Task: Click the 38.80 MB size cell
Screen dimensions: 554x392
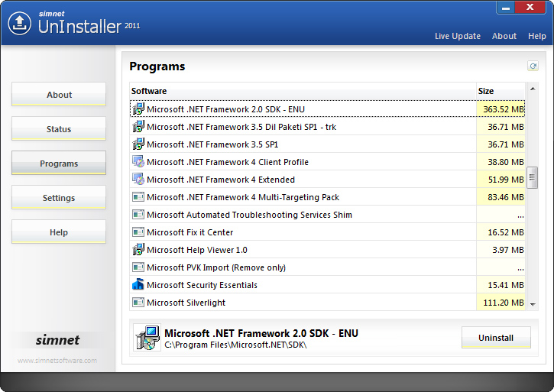Action: pos(501,162)
